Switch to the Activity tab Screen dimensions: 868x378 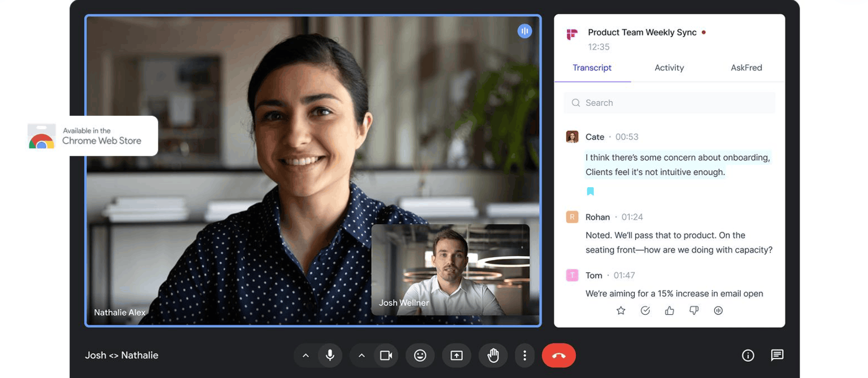coord(669,68)
